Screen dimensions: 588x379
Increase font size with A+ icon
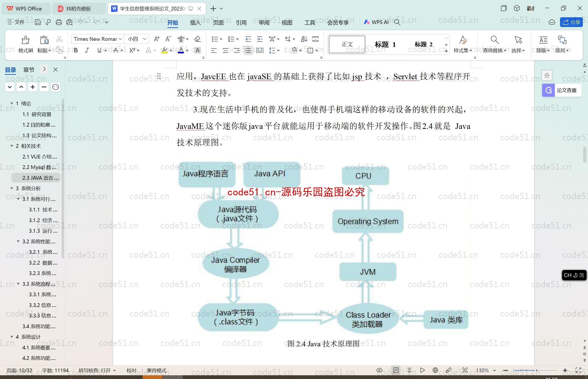157,39
